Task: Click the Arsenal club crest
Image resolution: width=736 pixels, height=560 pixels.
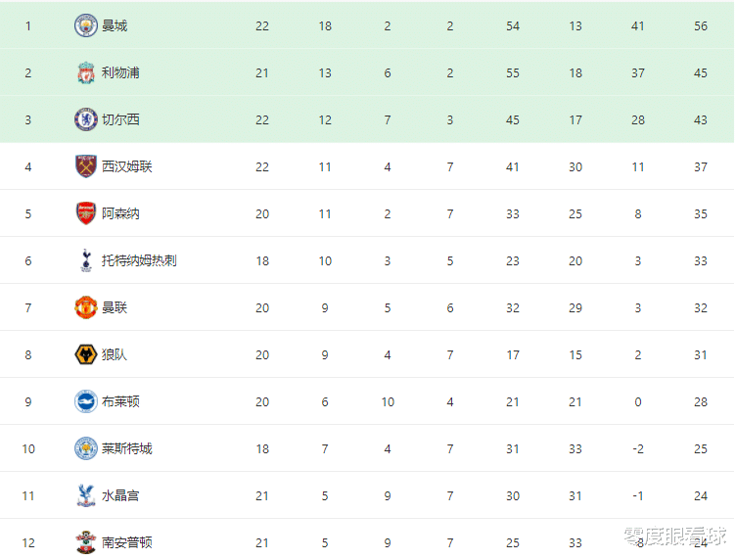Action: pyautogui.click(x=86, y=213)
